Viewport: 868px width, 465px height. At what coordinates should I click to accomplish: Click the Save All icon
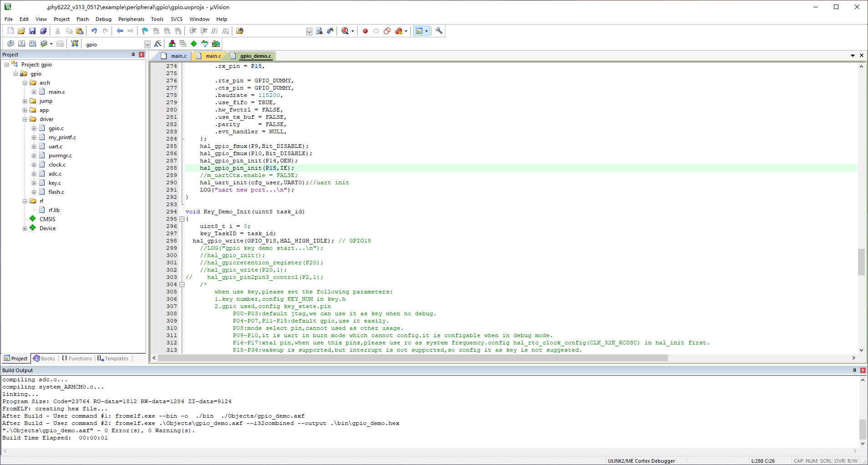coord(43,31)
